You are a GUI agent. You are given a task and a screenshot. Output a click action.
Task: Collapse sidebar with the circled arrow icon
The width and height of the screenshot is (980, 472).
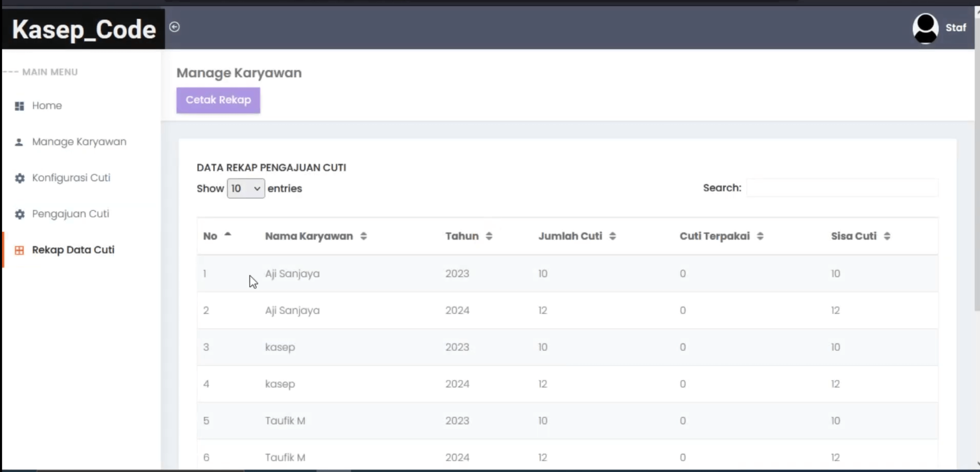(174, 27)
